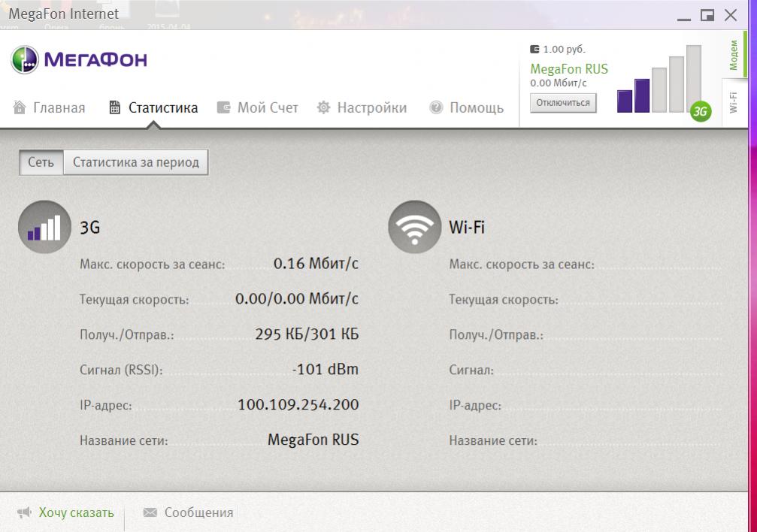This screenshot has width=757, height=532.
Task: Click the Отключиться button
Action: pos(563,103)
